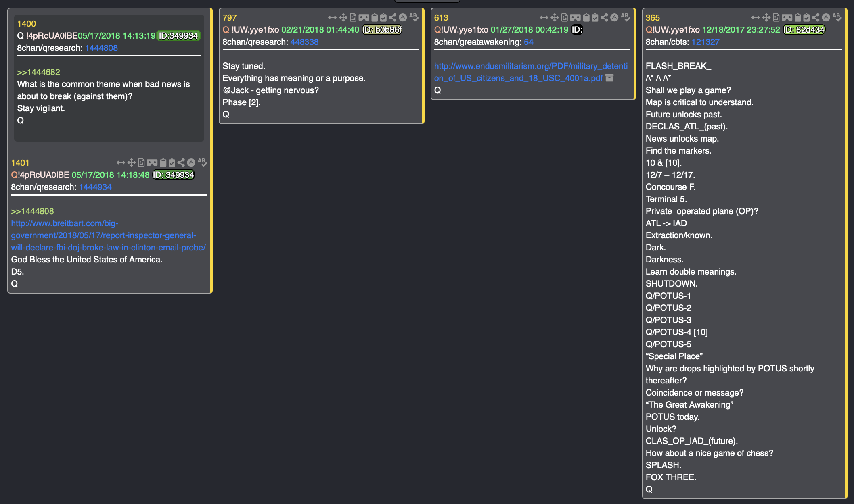This screenshot has height=504, width=854.
Task: Click the plain clipboard icon on post 797
Action: pos(375,17)
